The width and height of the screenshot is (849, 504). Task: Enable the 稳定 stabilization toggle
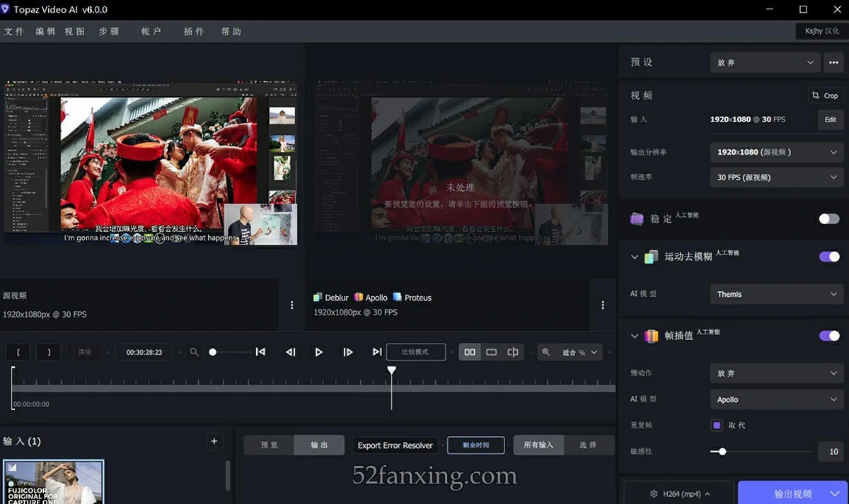coord(828,219)
